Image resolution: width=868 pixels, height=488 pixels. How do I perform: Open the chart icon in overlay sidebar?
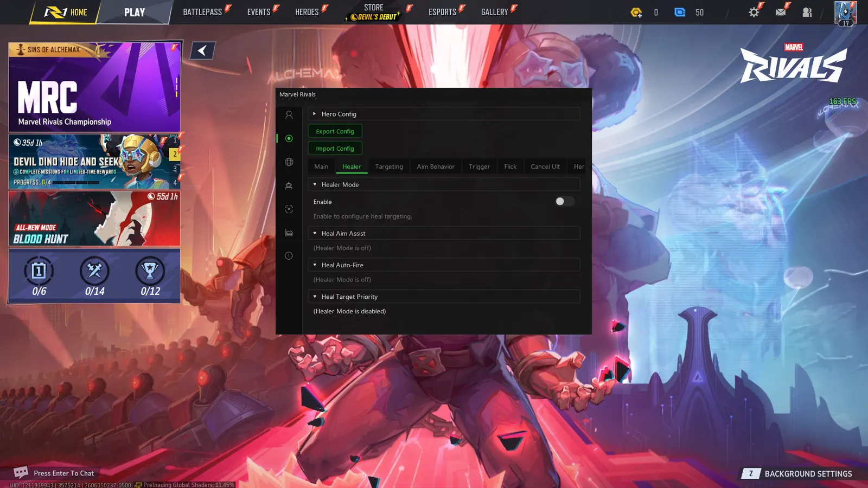(x=289, y=233)
